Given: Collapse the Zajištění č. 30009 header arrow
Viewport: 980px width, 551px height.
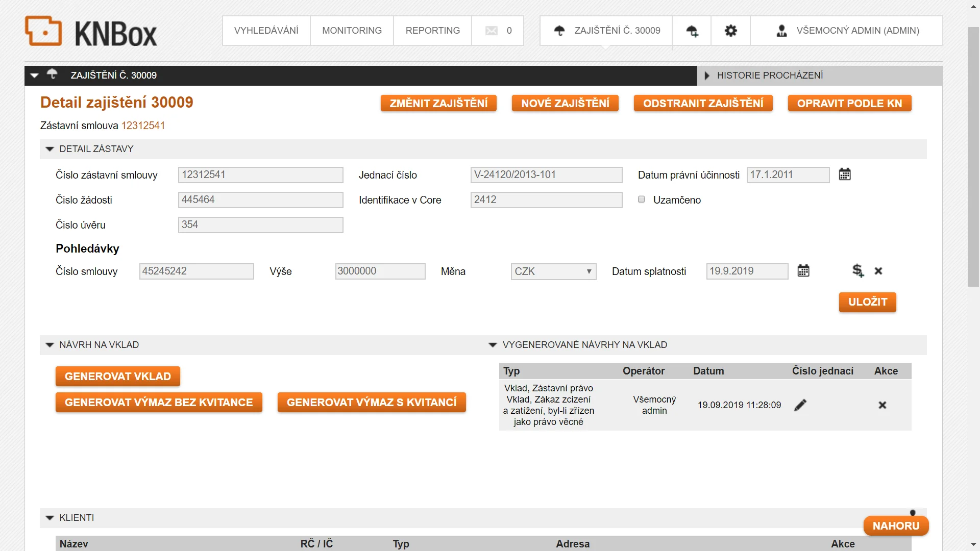Looking at the screenshot, I should tap(34, 76).
